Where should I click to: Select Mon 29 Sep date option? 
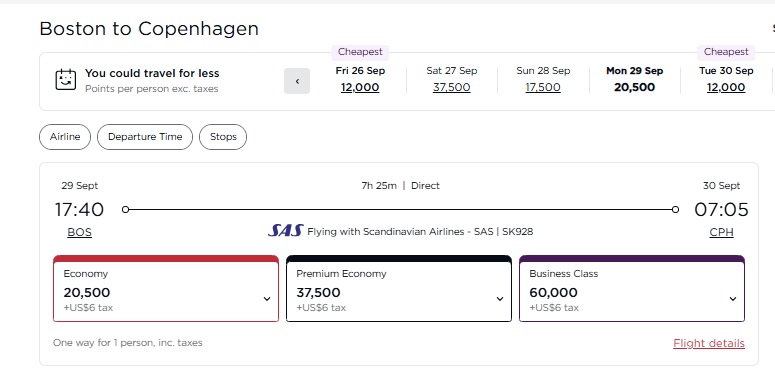(635, 80)
